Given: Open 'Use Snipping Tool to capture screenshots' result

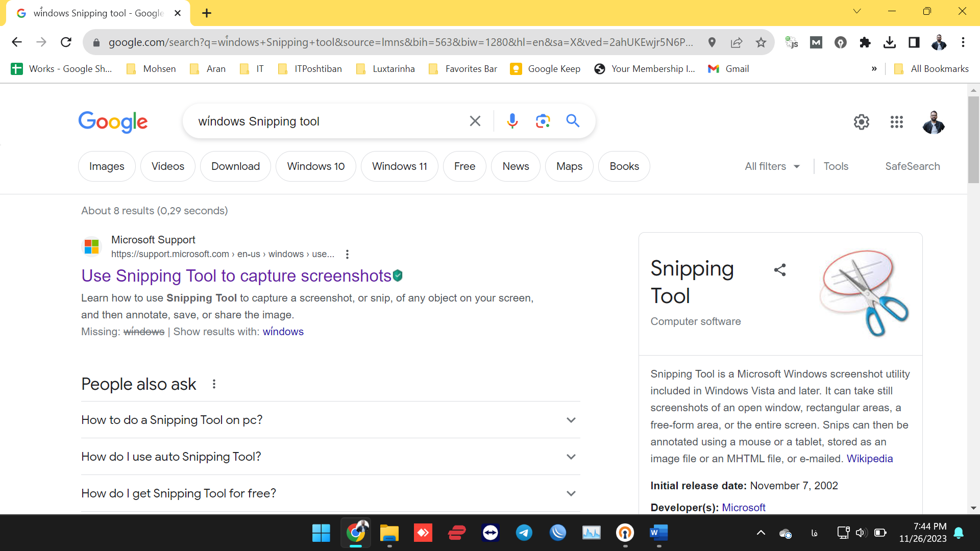Looking at the screenshot, I should click(236, 275).
